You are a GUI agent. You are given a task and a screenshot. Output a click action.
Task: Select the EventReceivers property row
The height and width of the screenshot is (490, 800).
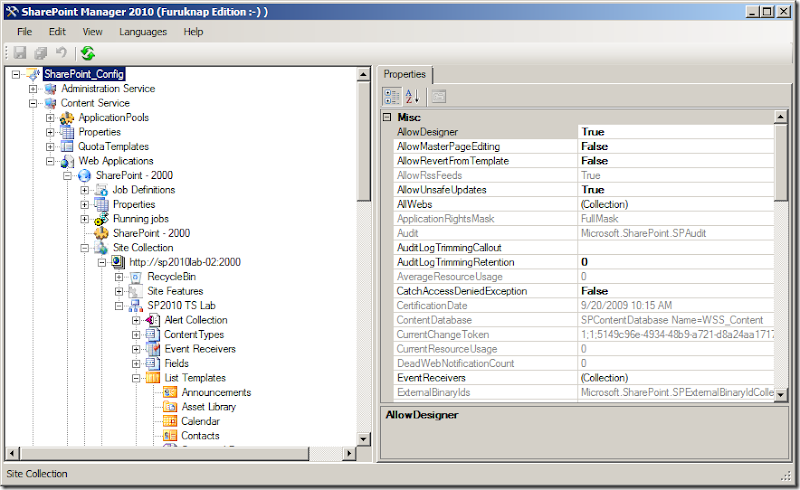pyautogui.click(x=584, y=378)
